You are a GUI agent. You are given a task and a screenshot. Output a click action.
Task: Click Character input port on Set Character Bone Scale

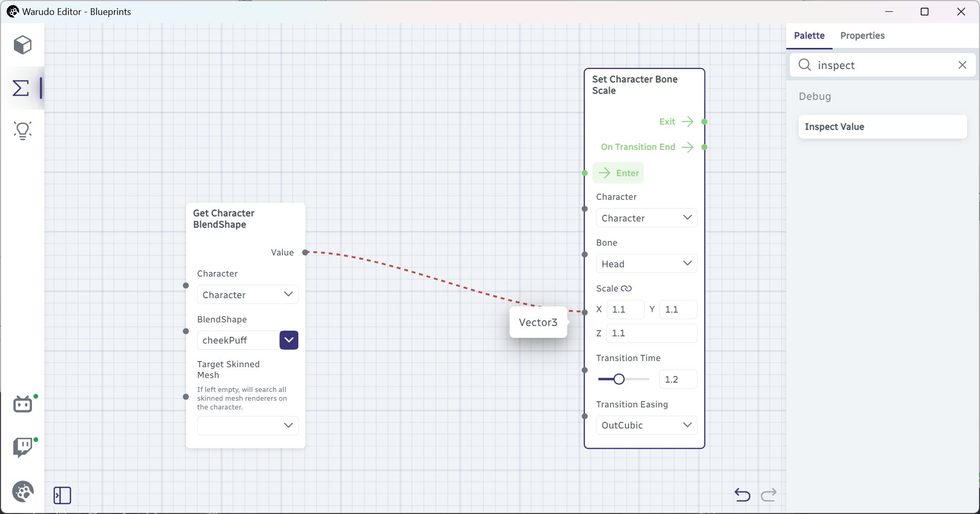[585, 209]
